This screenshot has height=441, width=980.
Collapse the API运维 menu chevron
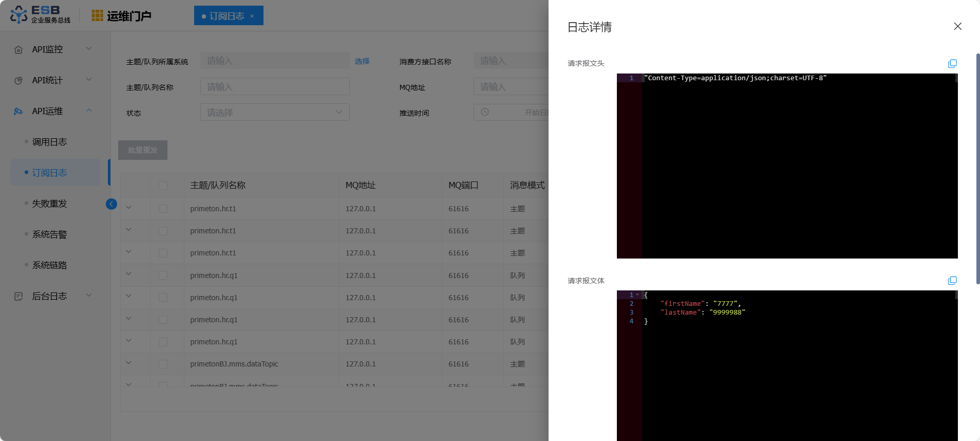click(x=89, y=111)
